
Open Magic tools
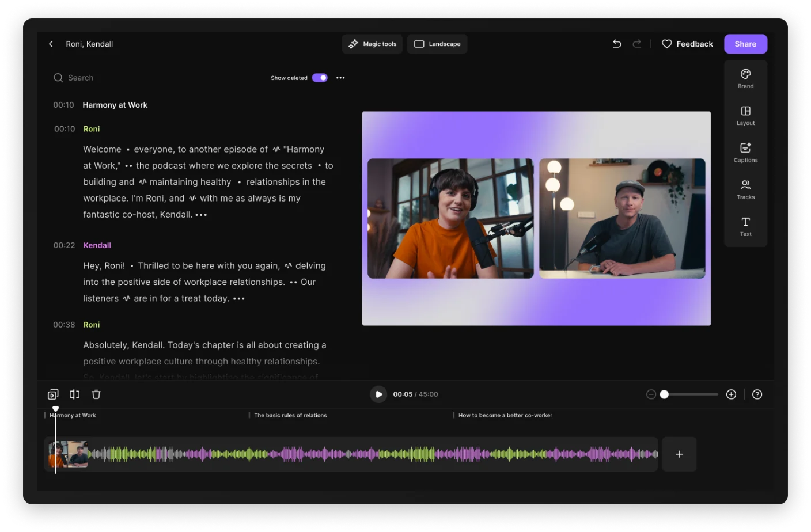[x=372, y=44]
